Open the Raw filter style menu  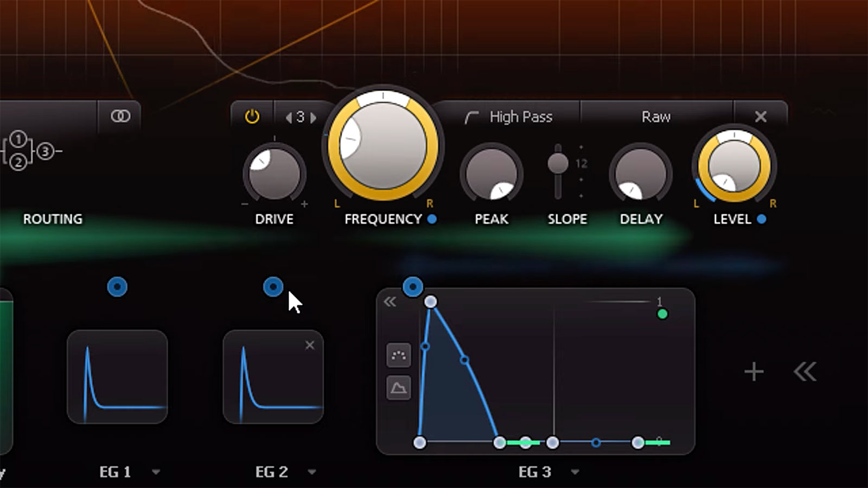coord(656,117)
